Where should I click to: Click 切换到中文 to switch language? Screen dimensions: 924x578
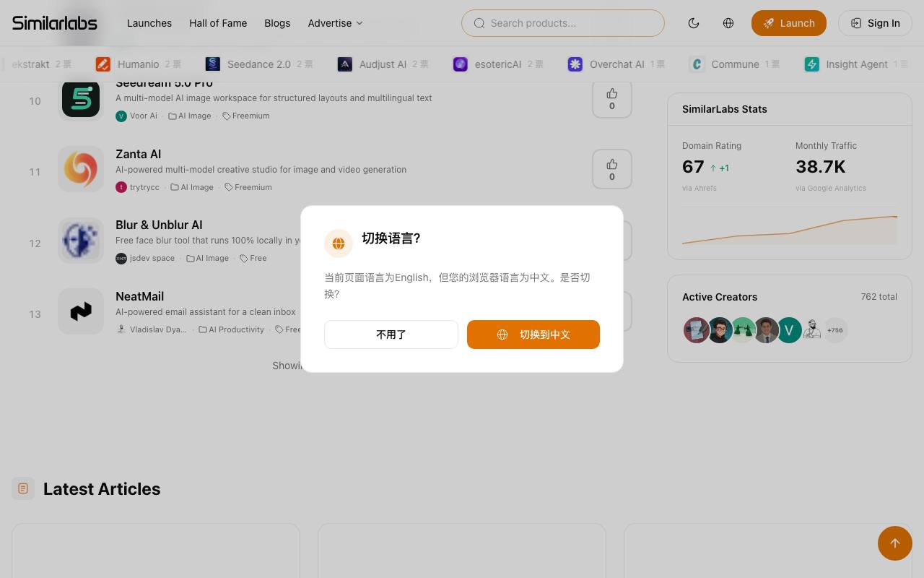(533, 335)
